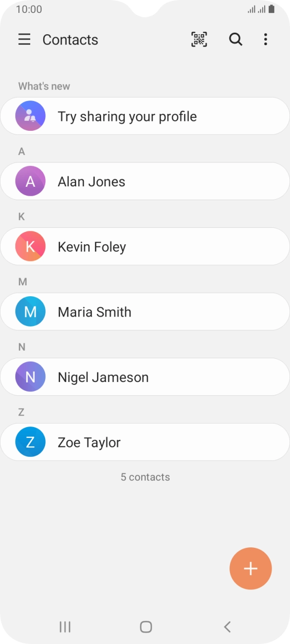290x644 pixels.
Task: Tap the profile sharing avatar icon
Action: pyautogui.click(x=30, y=116)
